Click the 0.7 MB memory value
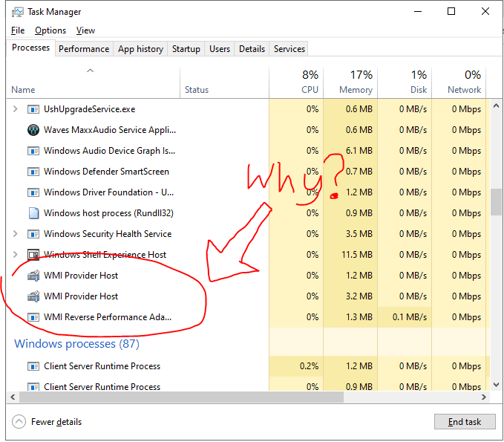Image resolution: width=504 pixels, height=442 pixels. click(359, 172)
